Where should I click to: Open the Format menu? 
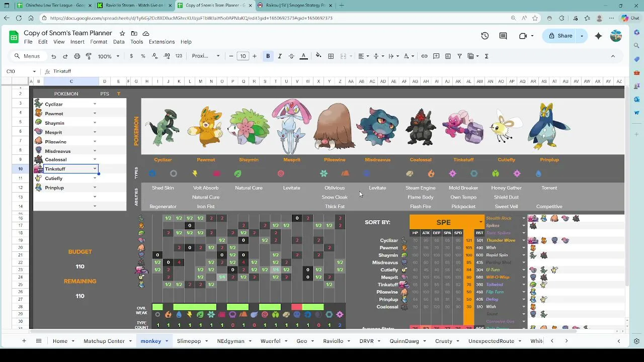[x=99, y=42]
